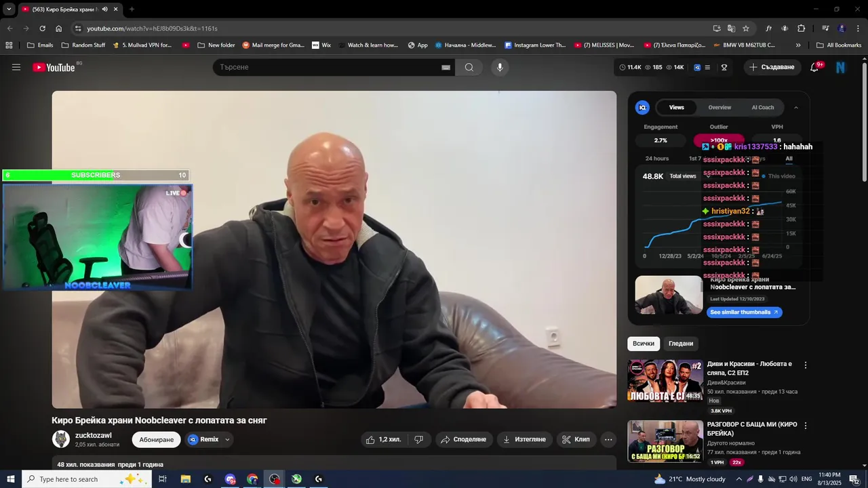Start voice search with the microphone
The image size is (868, 488).
(x=500, y=67)
